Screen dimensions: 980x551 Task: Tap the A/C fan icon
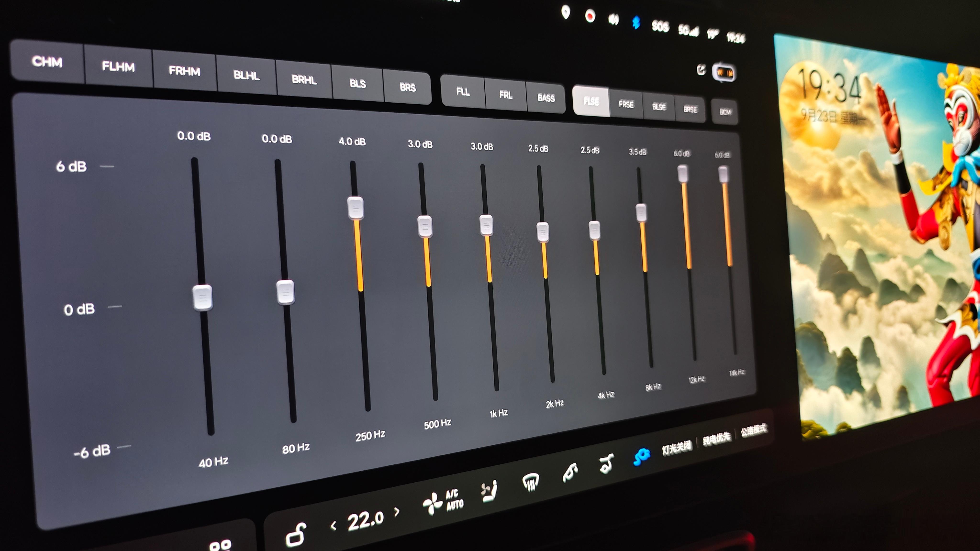(432, 503)
